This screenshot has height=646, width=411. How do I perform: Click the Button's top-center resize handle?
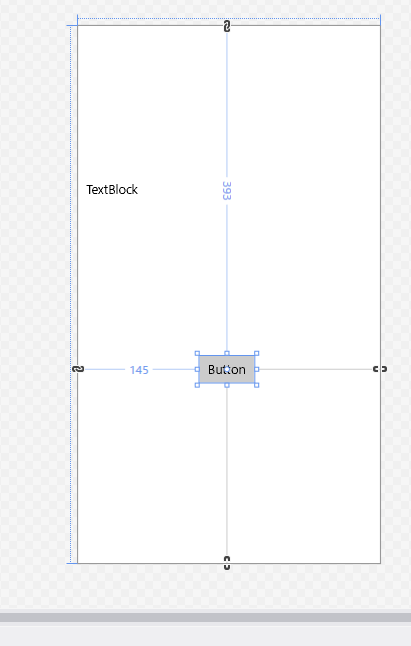(227, 353)
